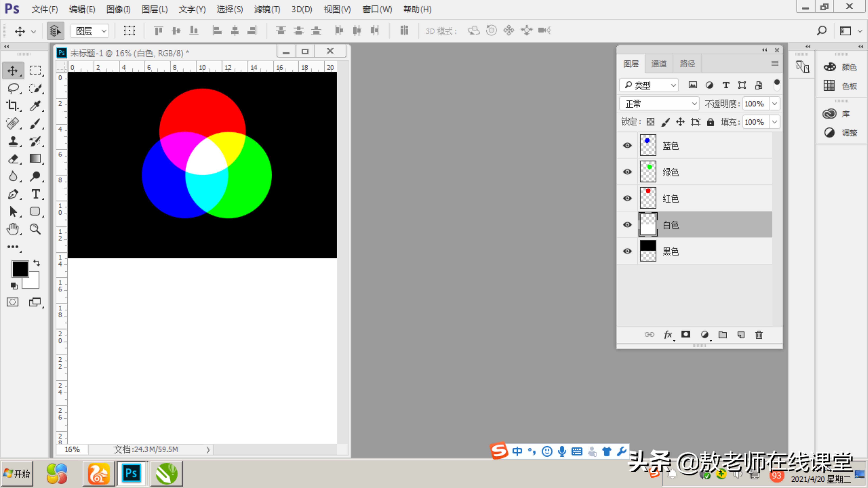
Task: Expand the opacity 不透明度 dropdown arrow
Action: coord(775,104)
